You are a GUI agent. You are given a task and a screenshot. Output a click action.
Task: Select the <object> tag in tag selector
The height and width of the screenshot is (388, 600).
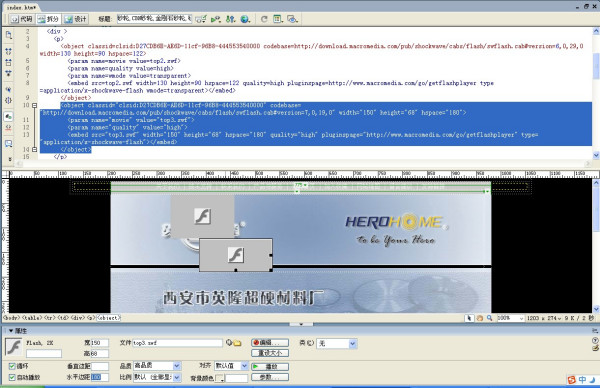(109, 318)
